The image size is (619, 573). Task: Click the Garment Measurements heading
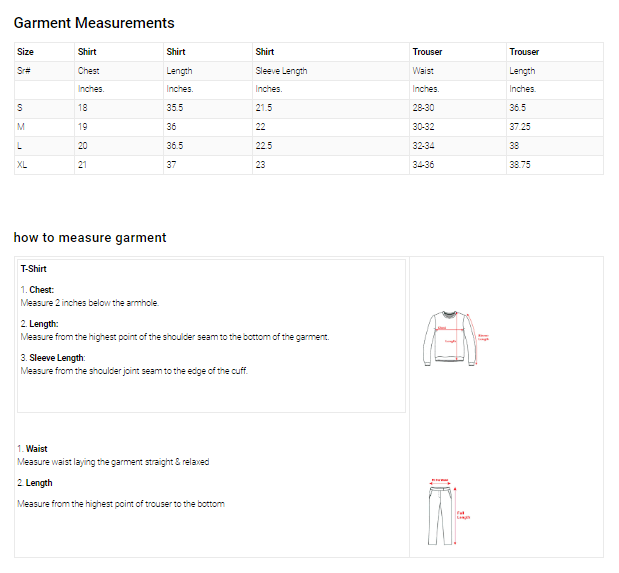(94, 23)
